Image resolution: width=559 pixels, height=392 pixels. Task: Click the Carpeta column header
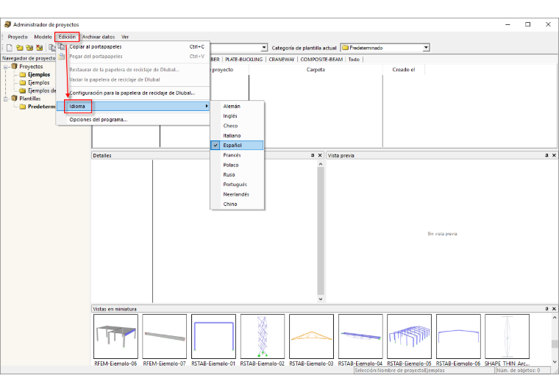pyautogui.click(x=316, y=70)
